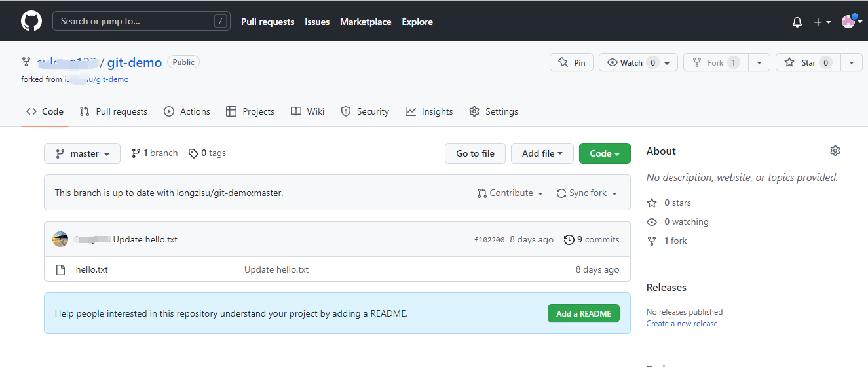
Task: Expand the plus create-new menu
Action: [x=822, y=22]
